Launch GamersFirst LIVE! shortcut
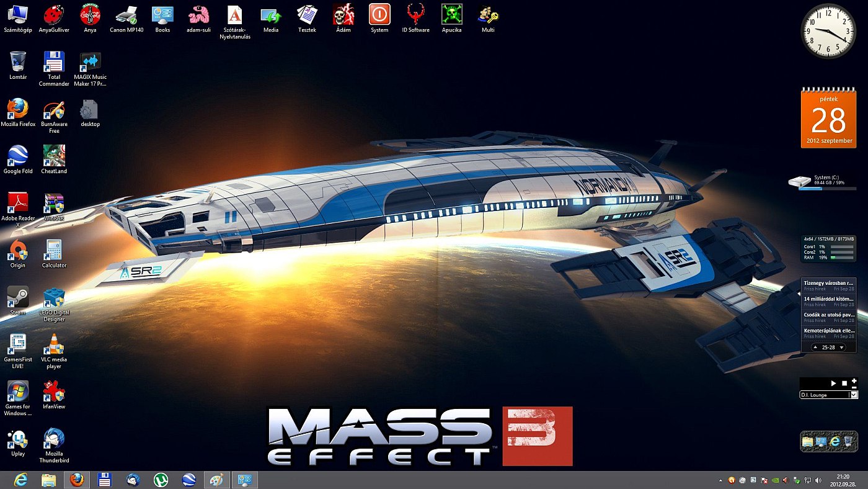The height and width of the screenshot is (489, 868). coord(18,351)
